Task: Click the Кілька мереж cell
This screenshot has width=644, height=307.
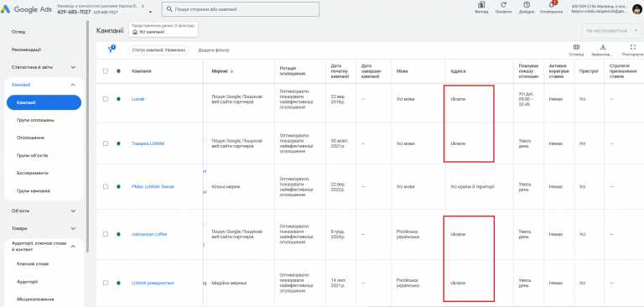Action: point(226,186)
